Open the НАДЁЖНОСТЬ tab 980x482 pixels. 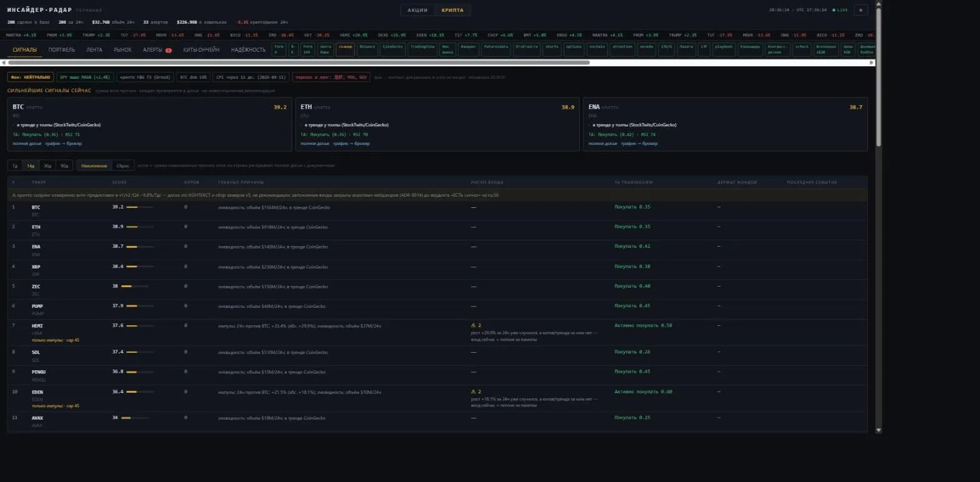(x=248, y=50)
